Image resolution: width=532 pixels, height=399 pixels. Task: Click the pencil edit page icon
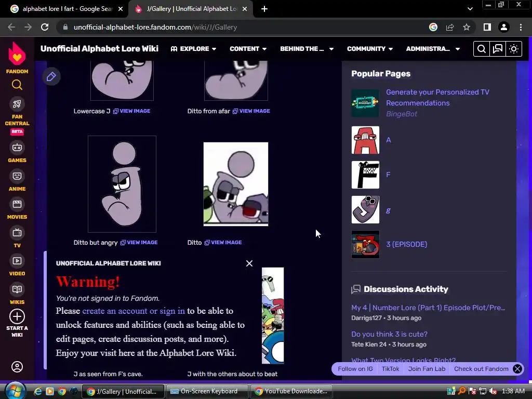coord(51,77)
